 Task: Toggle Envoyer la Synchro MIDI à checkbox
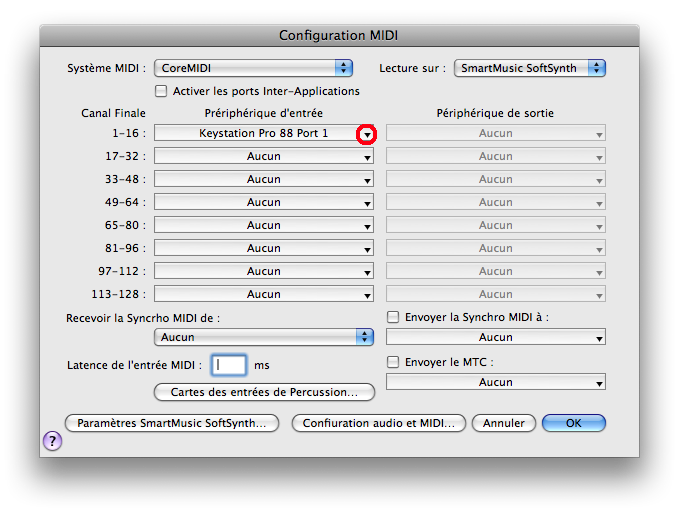393,317
